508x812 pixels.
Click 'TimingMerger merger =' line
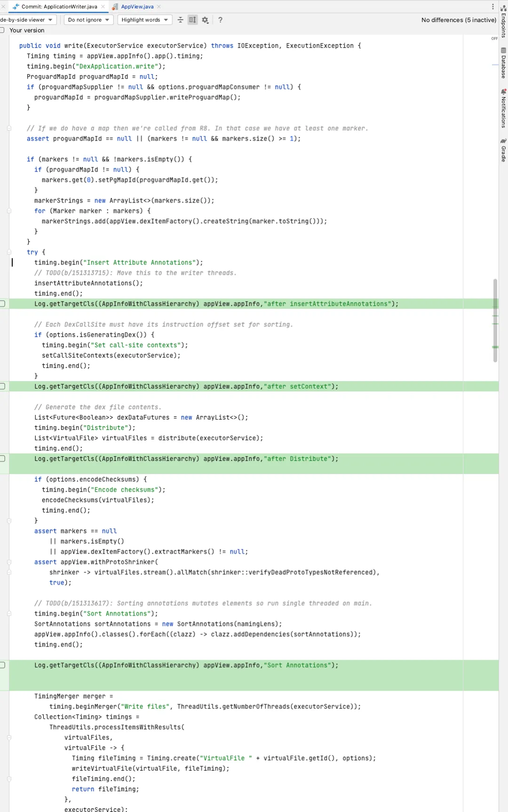[73, 696]
